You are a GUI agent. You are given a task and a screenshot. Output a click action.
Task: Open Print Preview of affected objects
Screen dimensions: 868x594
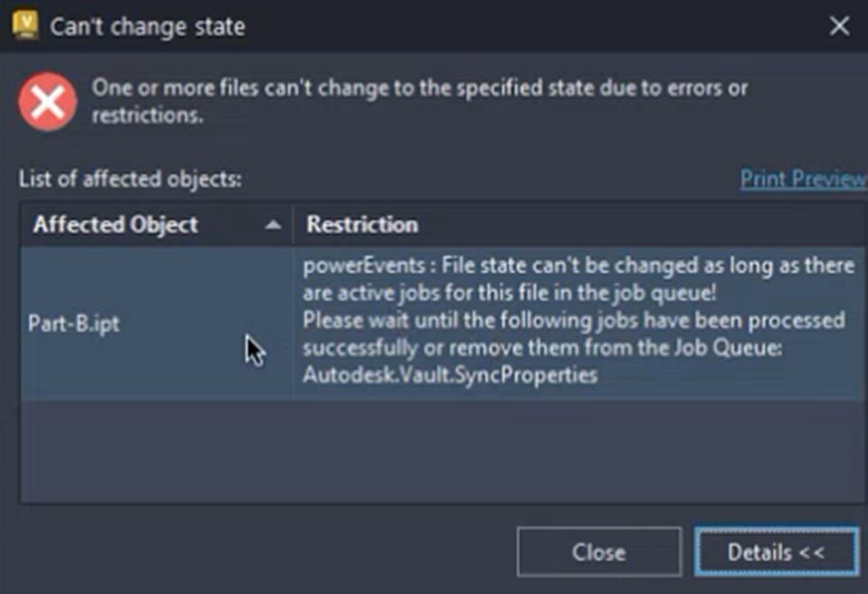click(x=803, y=178)
